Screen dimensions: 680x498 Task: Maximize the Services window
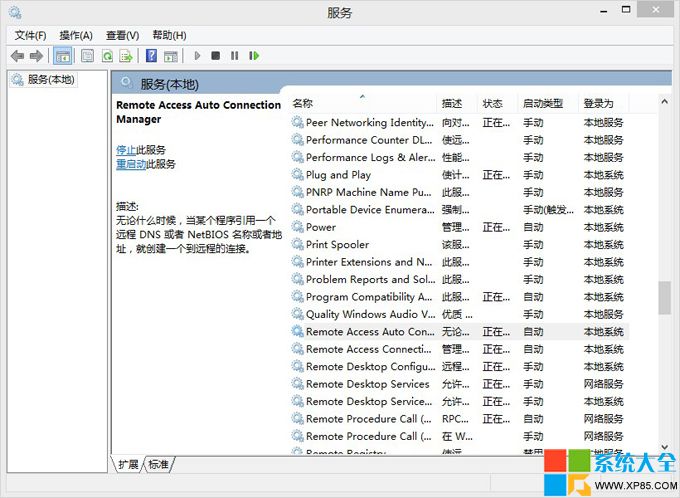coord(626,10)
